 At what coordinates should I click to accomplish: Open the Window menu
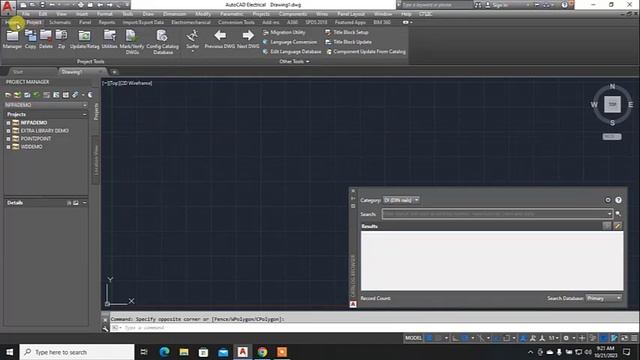click(383, 14)
